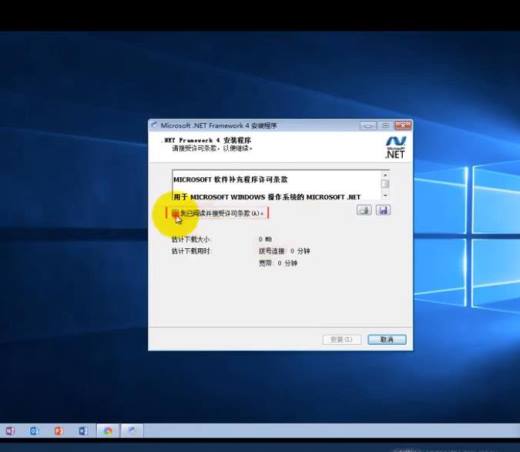This screenshot has width=520, height=452.
Task: Click the license box scroll up arrow
Action: tap(385, 175)
